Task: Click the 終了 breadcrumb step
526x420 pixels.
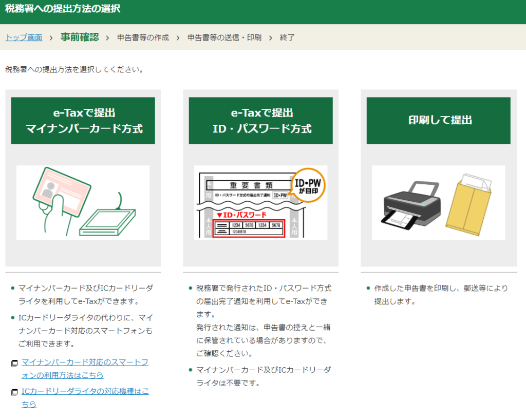Action: (x=287, y=37)
